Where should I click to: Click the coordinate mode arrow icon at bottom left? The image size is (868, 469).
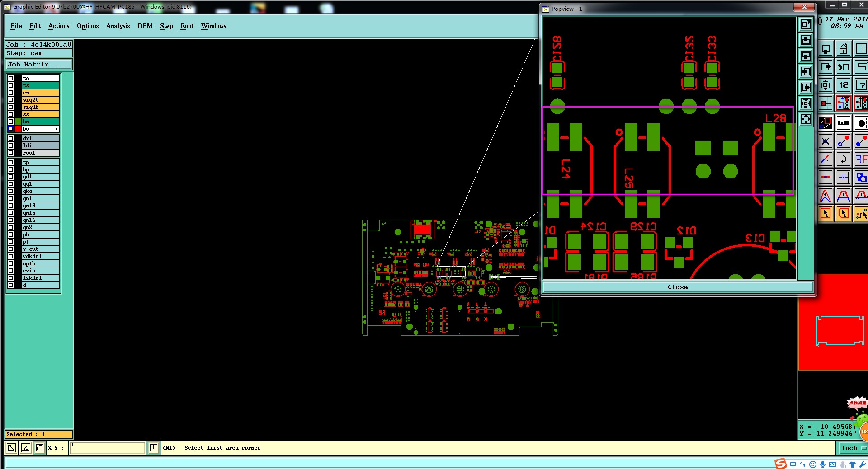click(11, 448)
